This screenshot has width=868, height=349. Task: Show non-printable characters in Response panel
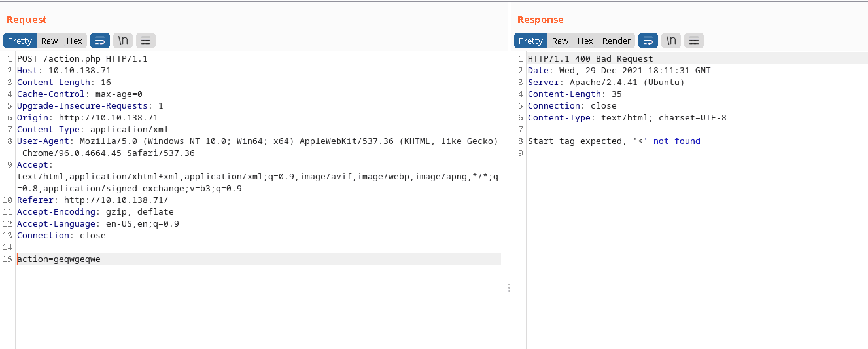(x=670, y=41)
